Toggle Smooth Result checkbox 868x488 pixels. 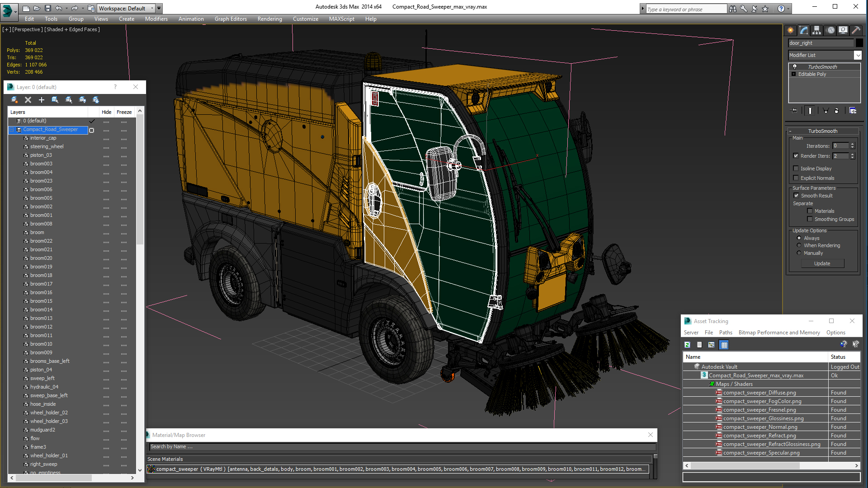coord(797,196)
